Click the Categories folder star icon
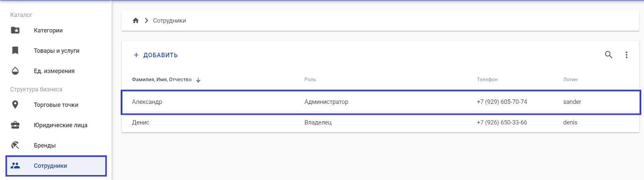 pos(15,30)
